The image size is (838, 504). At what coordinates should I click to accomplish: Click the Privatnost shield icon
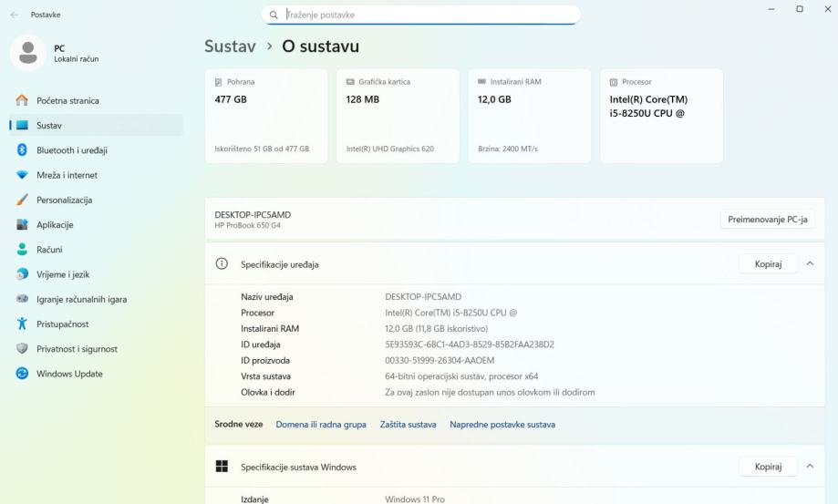22,349
